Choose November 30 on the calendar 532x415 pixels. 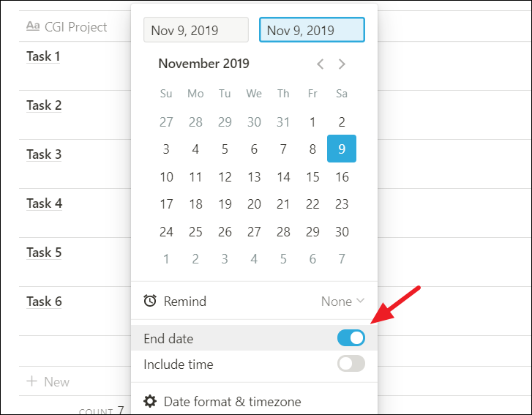point(342,232)
